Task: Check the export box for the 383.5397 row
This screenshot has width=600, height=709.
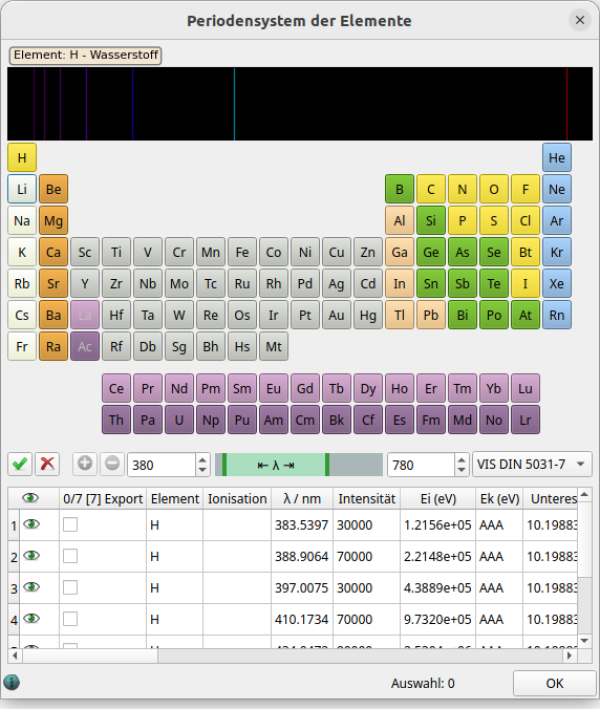Action: pos(70,525)
